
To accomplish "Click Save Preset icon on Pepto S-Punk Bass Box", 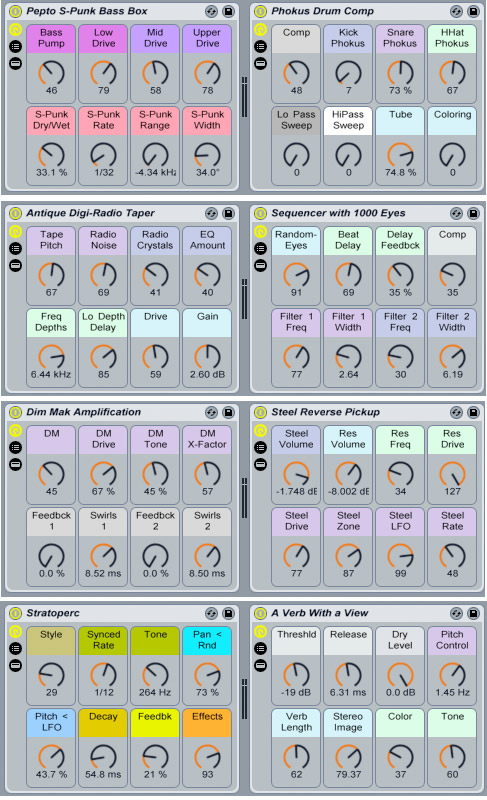I will (x=228, y=11).
